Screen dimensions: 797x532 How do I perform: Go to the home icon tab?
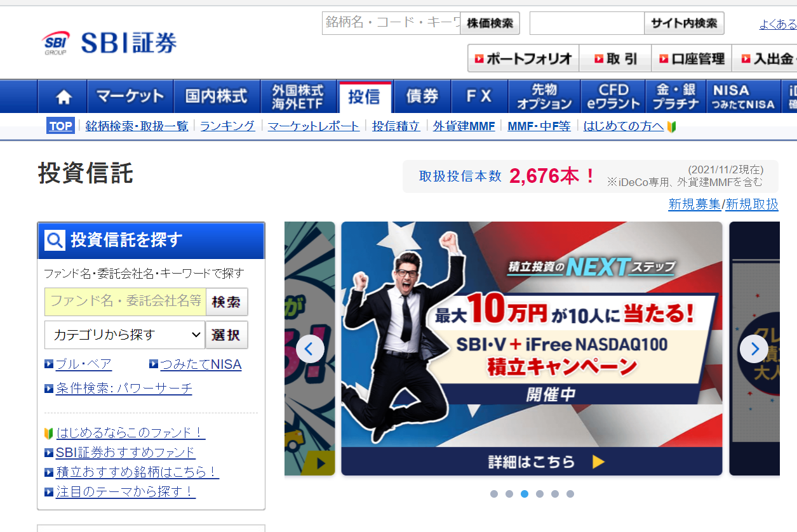point(63,96)
